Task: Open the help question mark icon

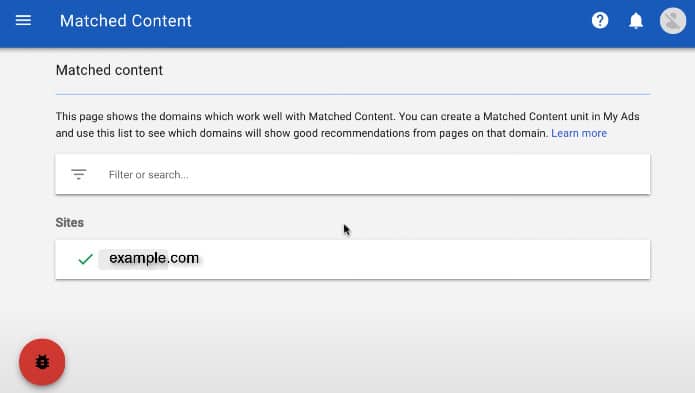Action: (x=600, y=20)
